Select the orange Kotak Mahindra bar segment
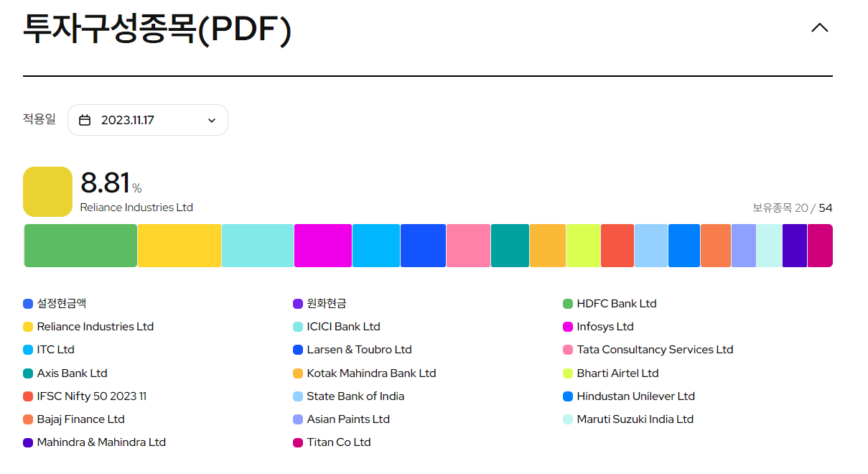The width and height of the screenshot is (868, 474). click(x=548, y=246)
